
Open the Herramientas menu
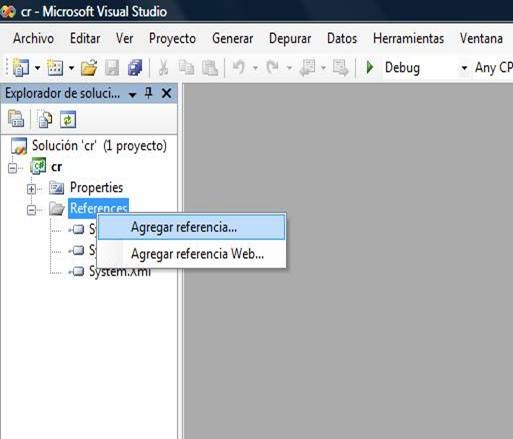click(408, 38)
